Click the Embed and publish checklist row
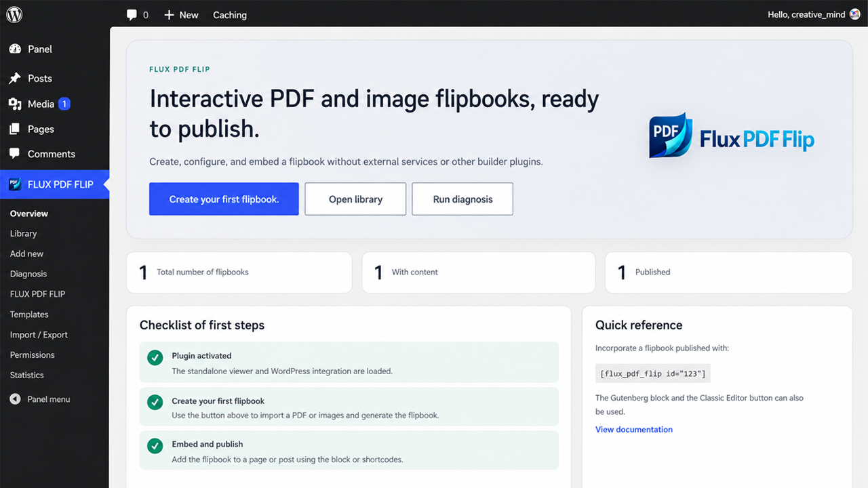 349,451
